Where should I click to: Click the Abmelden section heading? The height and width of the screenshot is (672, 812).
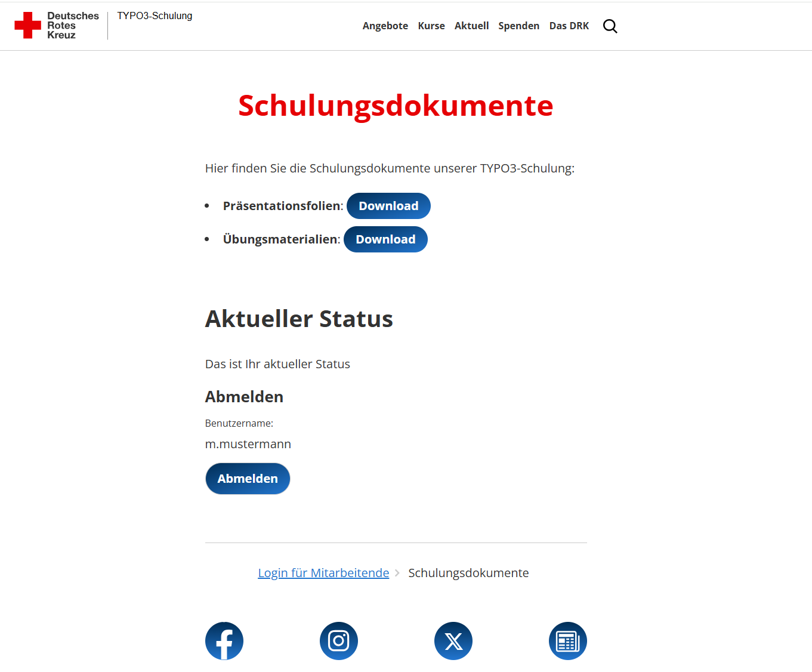click(244, 397)
